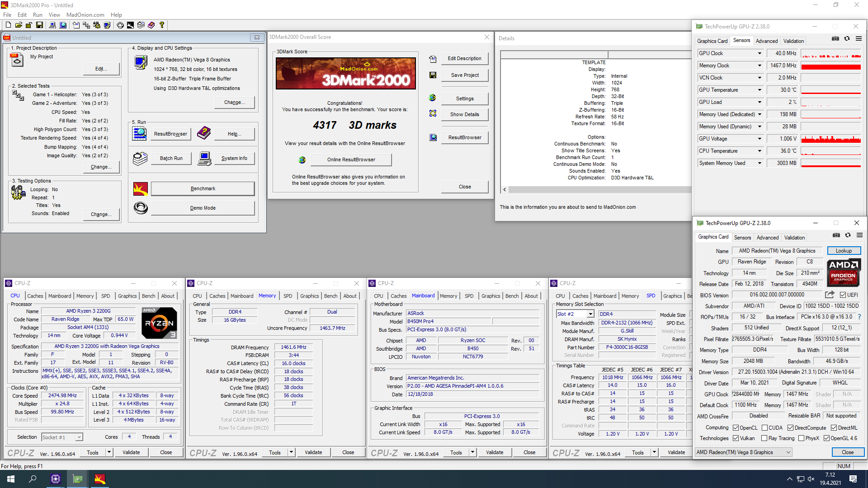Click the Ryzen logo in CPU-Z CPU tab
The height and width of the screenshot is (488, 868).
pyautogui.click(x=159, y=323)
